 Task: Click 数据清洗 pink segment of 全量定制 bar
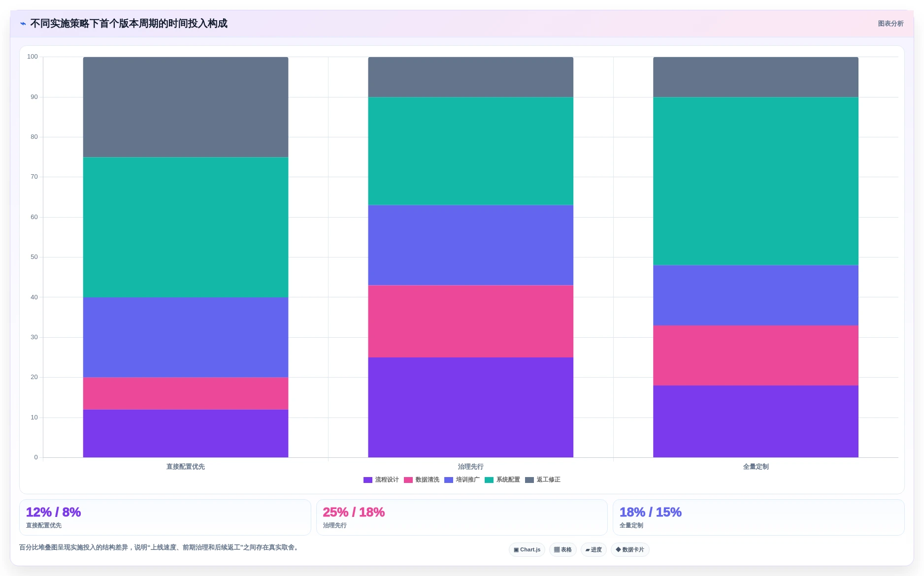click(x=756, y=355)
